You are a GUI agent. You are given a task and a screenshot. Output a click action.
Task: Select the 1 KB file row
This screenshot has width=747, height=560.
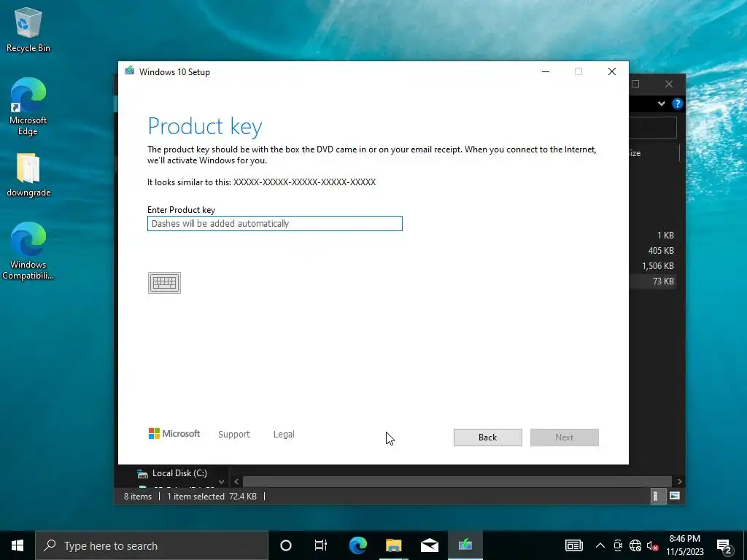(x=653, y=236)
